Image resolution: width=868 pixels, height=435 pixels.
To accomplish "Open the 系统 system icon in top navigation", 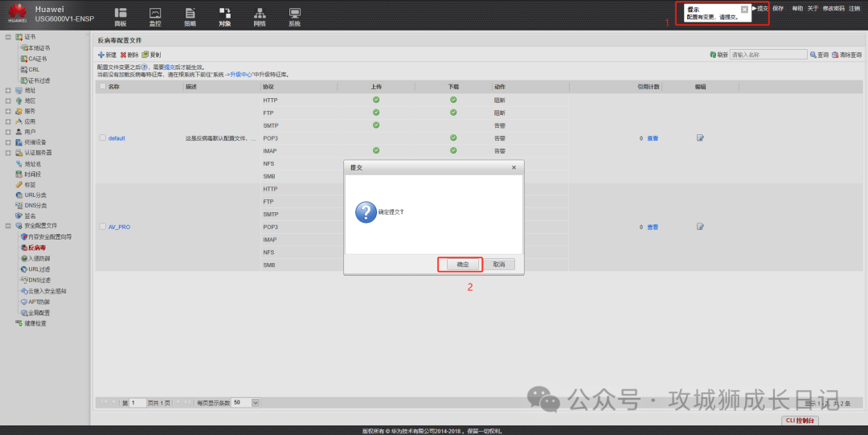I will (295, 16).
